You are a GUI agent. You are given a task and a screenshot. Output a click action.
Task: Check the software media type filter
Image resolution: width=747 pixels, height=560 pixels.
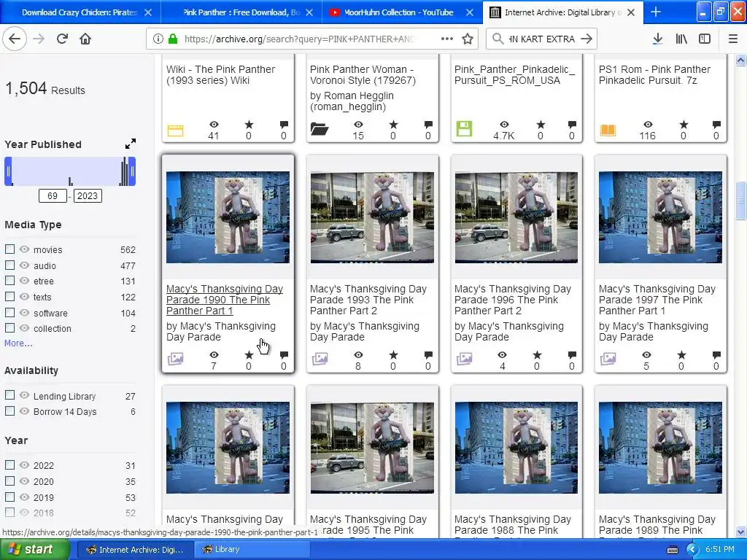pos(9,313)
